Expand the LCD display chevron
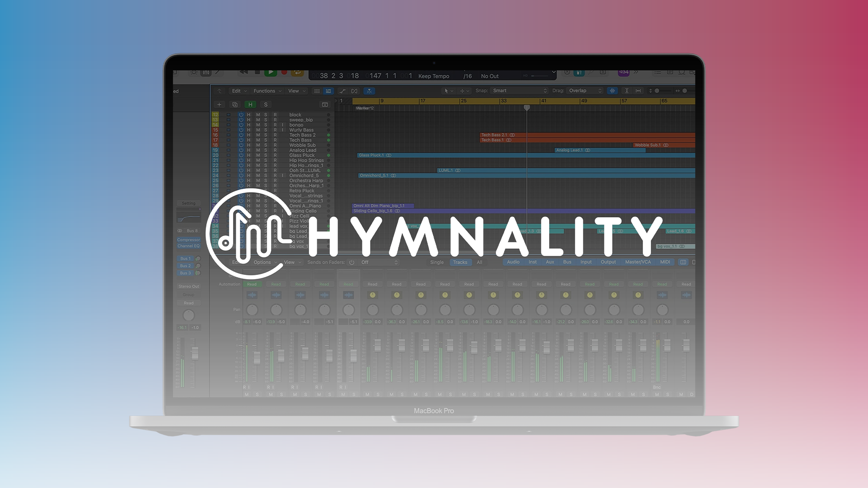The image size is (868, 488). tap(553, 72)
